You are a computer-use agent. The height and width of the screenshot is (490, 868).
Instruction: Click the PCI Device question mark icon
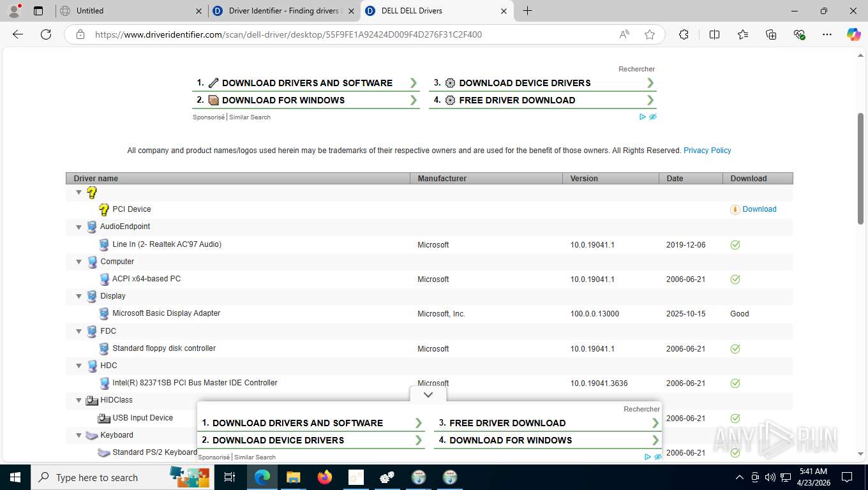coord(104,209)
